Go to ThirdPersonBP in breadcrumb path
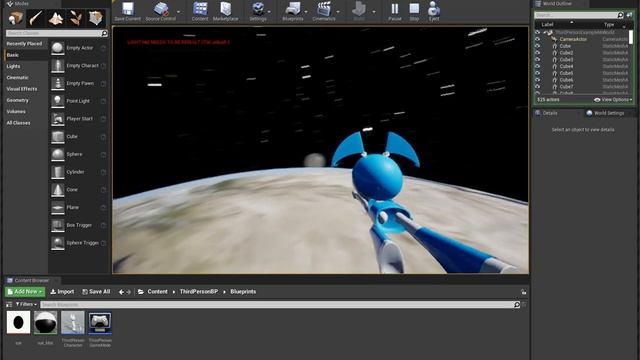This screenshot has height=360, width=640. [x=199, y=292]
